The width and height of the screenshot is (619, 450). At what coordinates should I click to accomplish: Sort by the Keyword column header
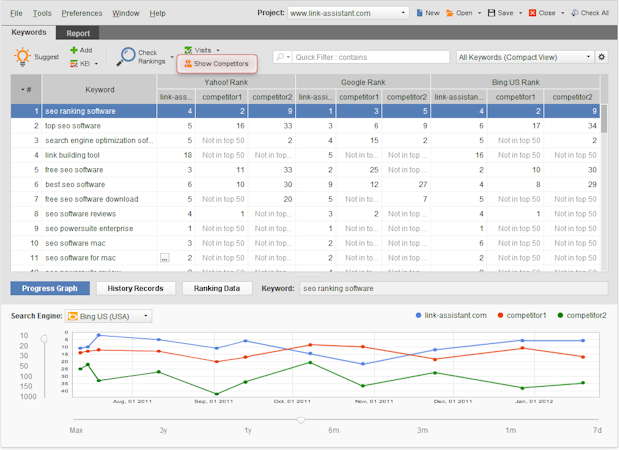tap(99, 90)
